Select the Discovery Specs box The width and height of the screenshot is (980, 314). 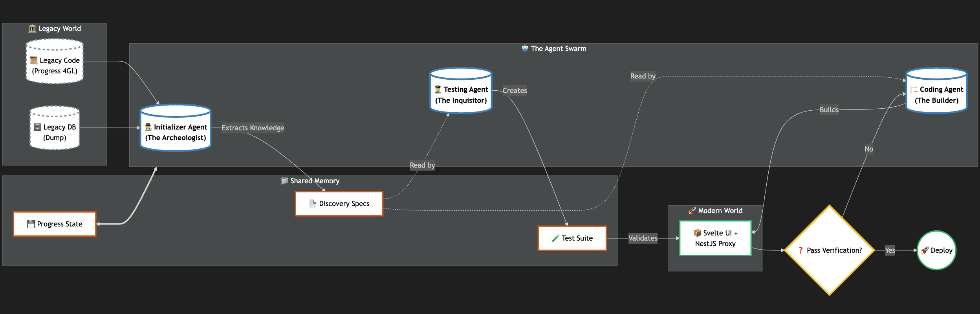click(339, 204)
